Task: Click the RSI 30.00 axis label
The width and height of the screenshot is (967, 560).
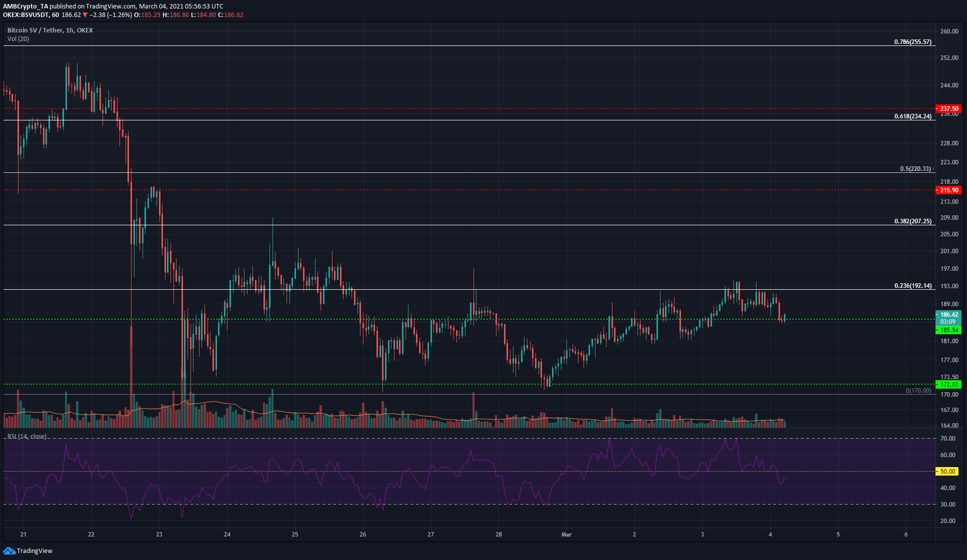Action: point(948,505)
